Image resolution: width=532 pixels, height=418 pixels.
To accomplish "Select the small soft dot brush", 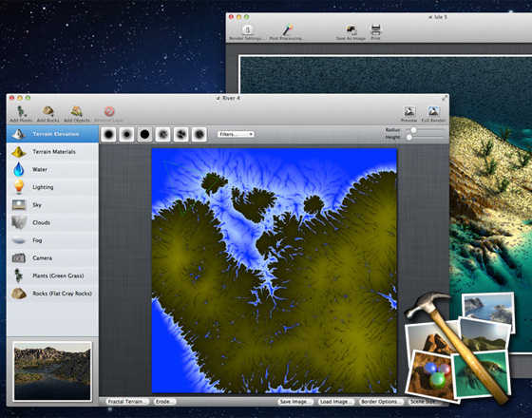I will pos(126,134).
